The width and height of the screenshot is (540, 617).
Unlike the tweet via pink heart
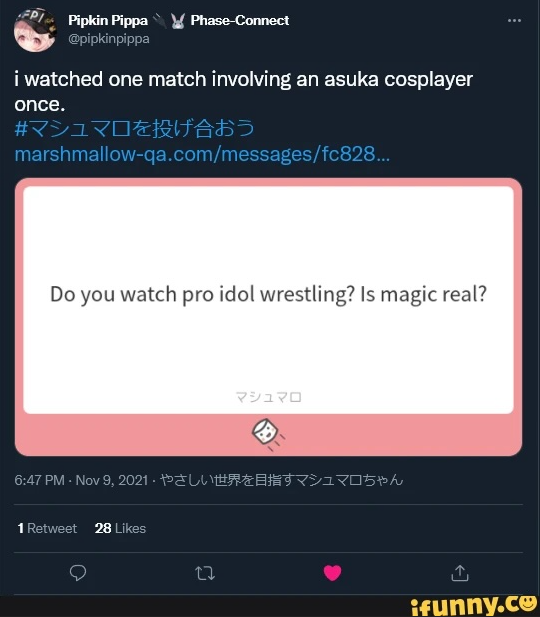(333, 573)
